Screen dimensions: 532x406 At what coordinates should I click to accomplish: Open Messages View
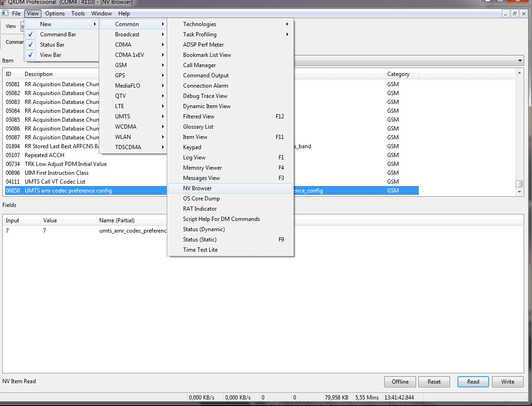231,178
